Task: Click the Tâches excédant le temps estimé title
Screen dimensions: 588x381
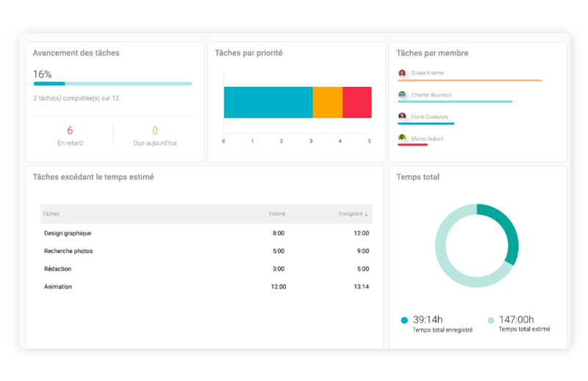Action: tap(93, 177)
